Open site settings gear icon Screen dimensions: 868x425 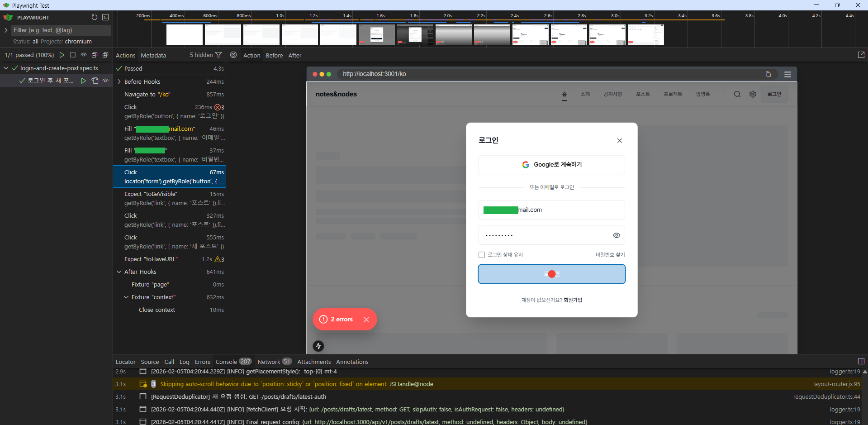coord(753,94)
